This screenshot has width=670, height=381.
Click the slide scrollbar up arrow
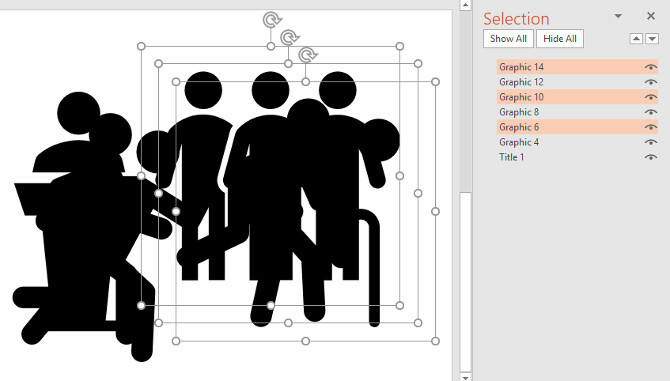click(465, 5)
